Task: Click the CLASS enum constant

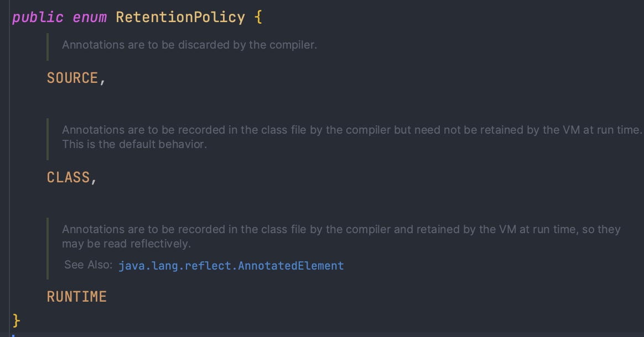Action: (x=68, y=177)
